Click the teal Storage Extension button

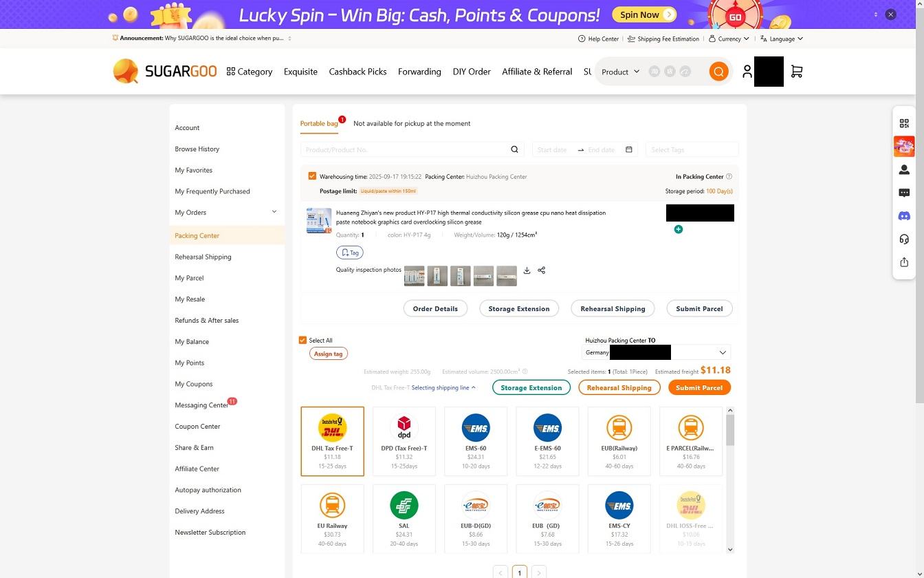(531, 387)
